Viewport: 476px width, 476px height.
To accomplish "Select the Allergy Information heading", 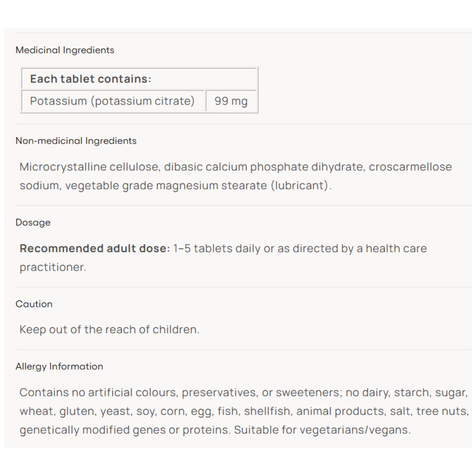I will [59, 367].
